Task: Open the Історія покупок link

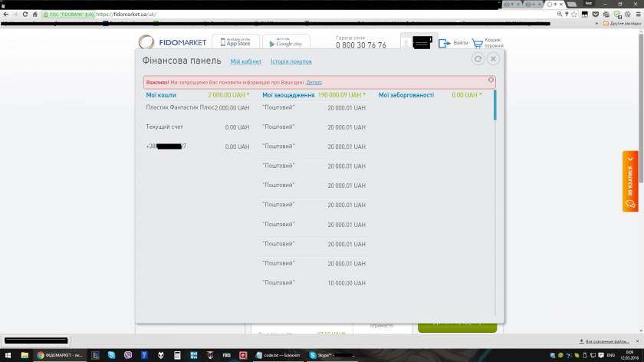Action: tap(291, 61)
